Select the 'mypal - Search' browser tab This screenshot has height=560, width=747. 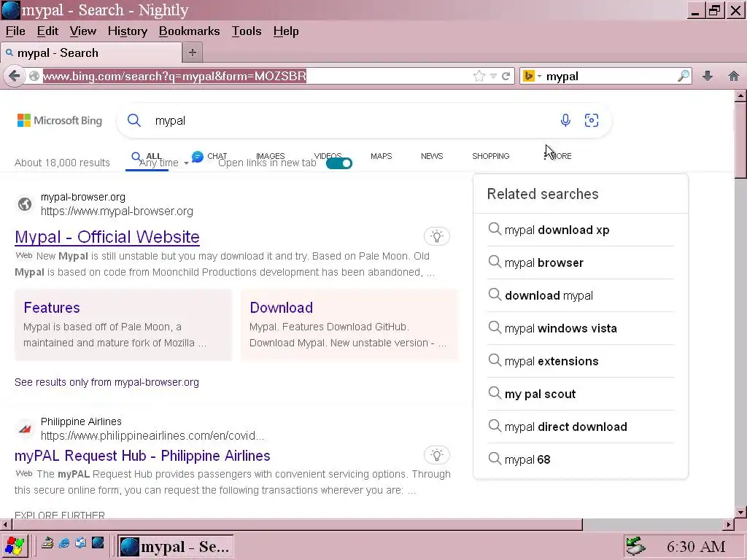point(91,52)
